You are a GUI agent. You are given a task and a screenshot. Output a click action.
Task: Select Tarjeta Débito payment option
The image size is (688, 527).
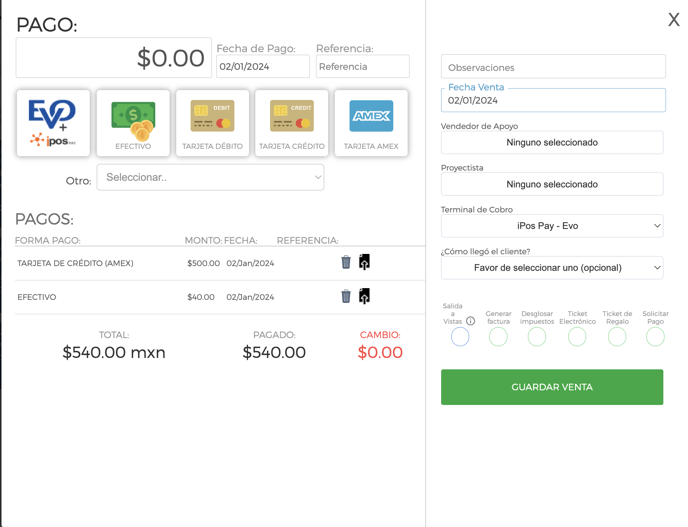pyautogui.click(x=212, y=123)
